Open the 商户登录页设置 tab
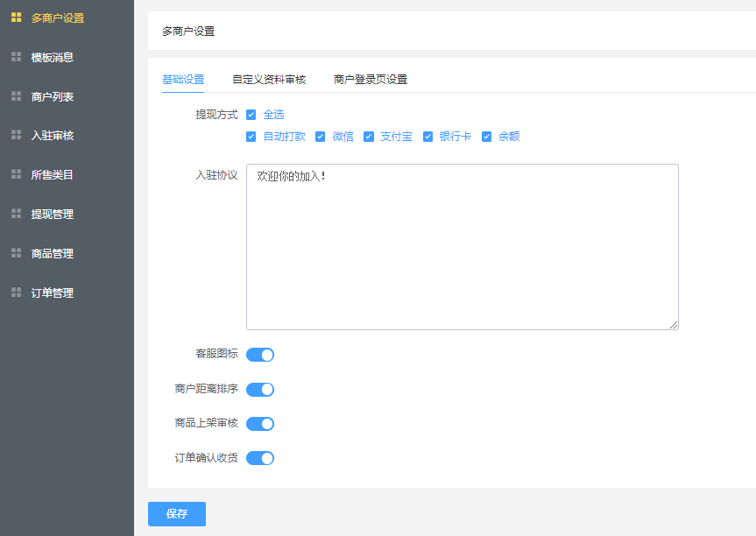Screen dimensions: 756x536 pos(371,80)
